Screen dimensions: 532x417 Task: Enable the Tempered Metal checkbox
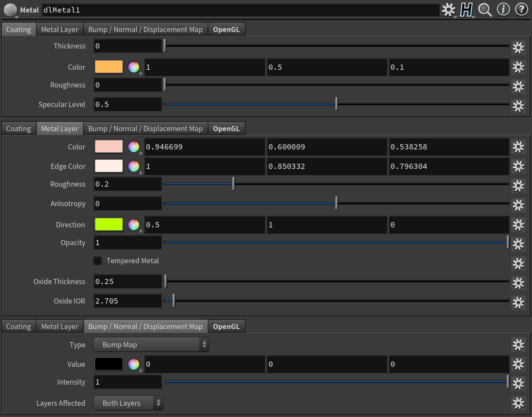tap(98, 261)
